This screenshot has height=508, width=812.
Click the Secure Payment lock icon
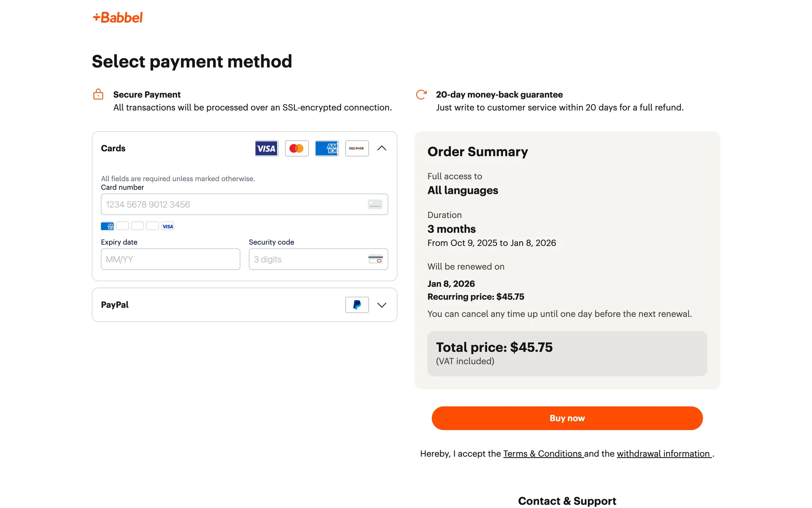coord(98,94)
